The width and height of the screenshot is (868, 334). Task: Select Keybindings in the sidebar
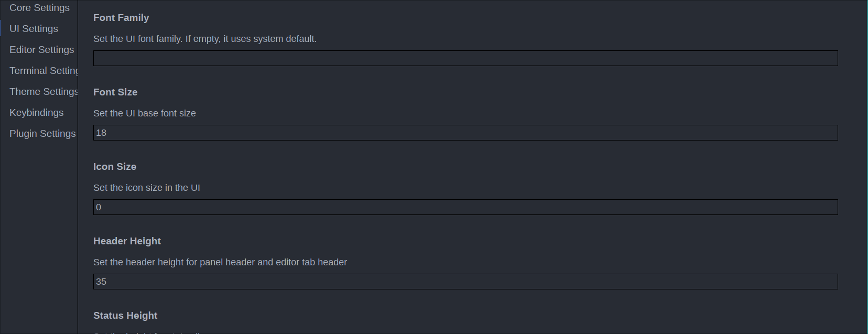point(36,112)
